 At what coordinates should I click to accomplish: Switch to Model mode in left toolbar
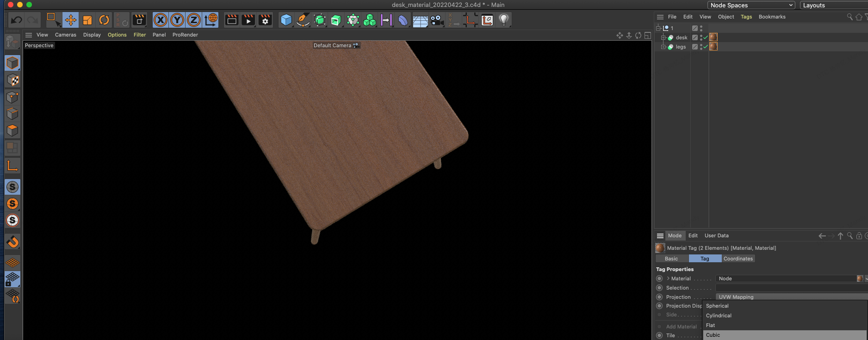[x=12, y=63]
